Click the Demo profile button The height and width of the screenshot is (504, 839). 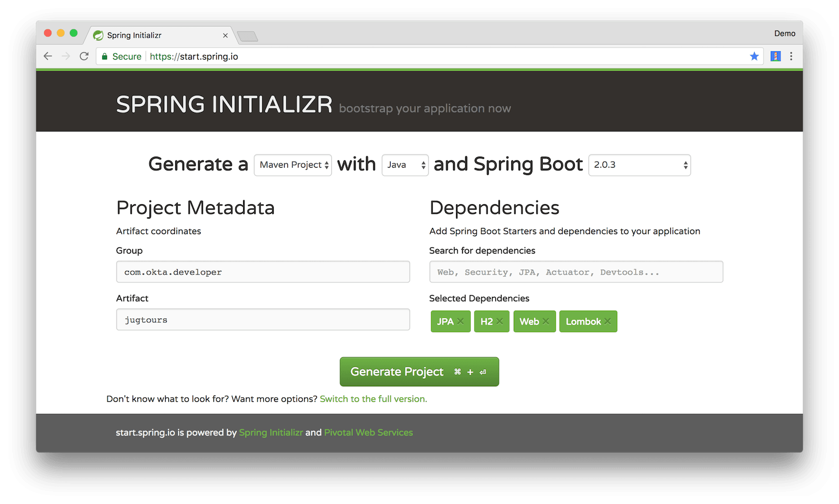pyautogui.click(x=785, y=34)
